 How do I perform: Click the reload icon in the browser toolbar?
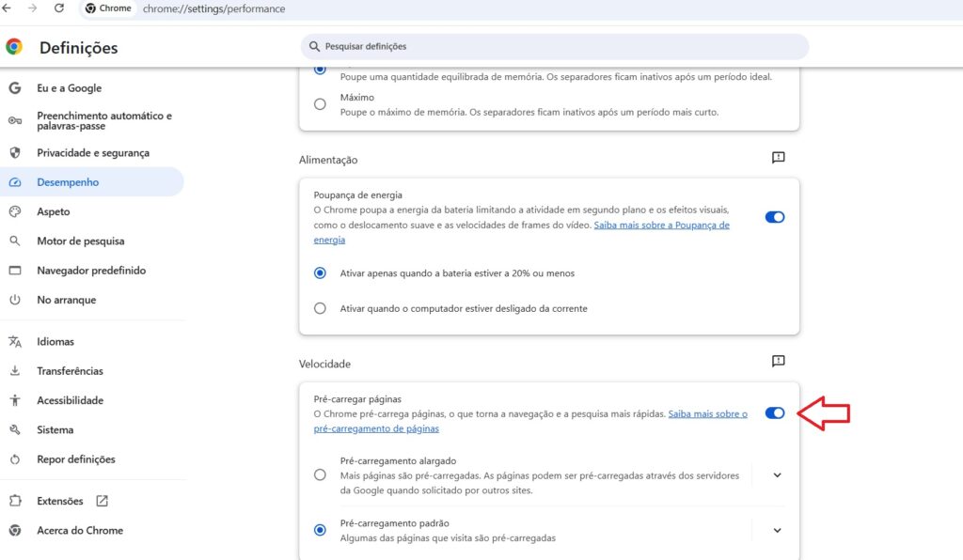tap(58, 8)
